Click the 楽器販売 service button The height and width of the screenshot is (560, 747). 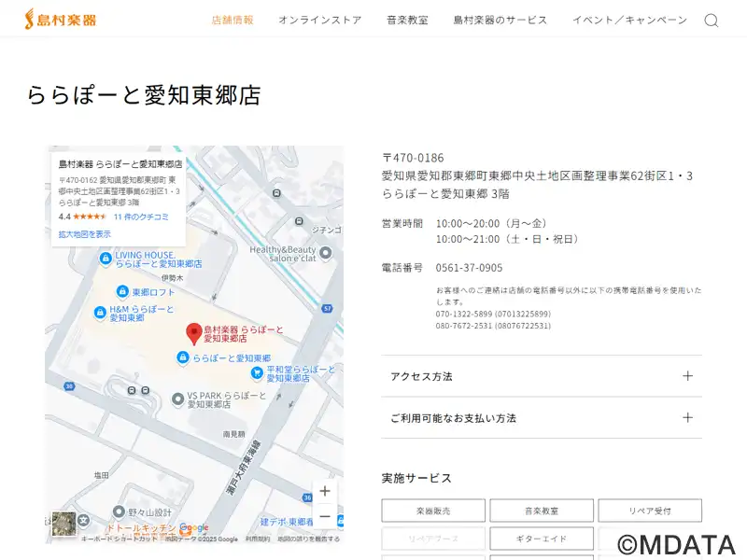point(433,511)
